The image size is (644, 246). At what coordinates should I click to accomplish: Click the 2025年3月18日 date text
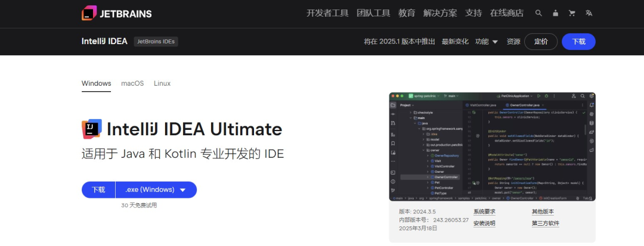(418, 228)
